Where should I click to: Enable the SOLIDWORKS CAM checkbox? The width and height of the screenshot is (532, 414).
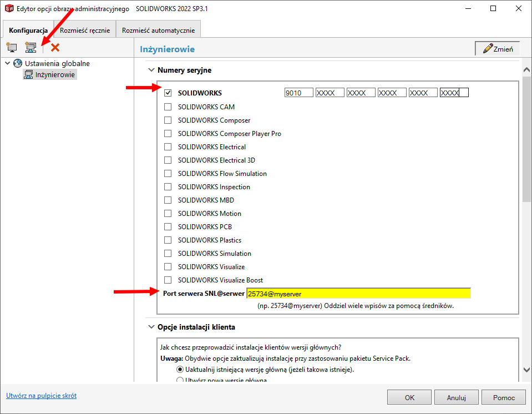click(x=168, y=107)
